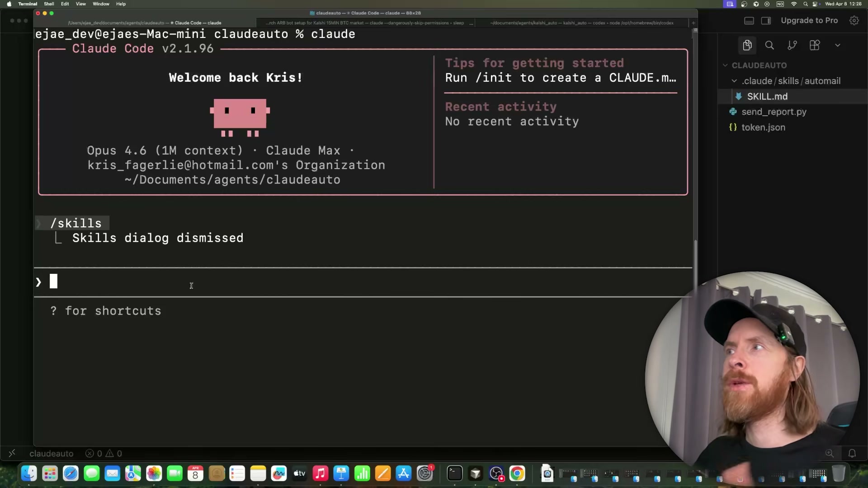This screenshot has width=868, height=488.
Task: Open Cursor settings gear
Action: [854, 21]
